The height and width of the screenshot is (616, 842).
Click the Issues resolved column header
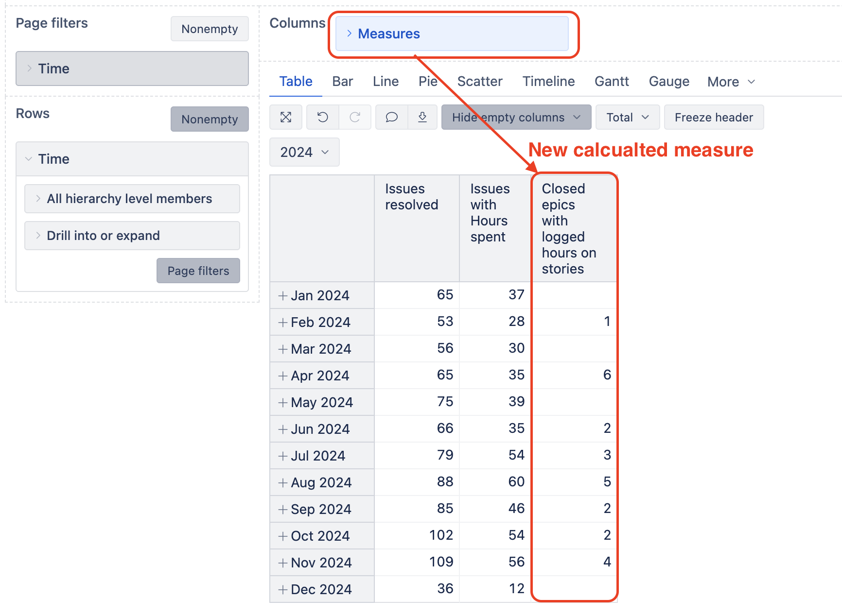point(411,197)
